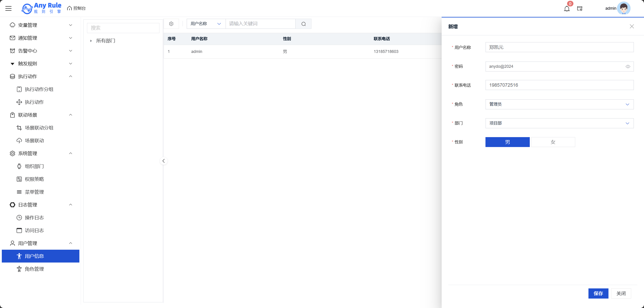Click the search magnifier button
Screen dimensions: 644x308
click(x=304, y=24)
